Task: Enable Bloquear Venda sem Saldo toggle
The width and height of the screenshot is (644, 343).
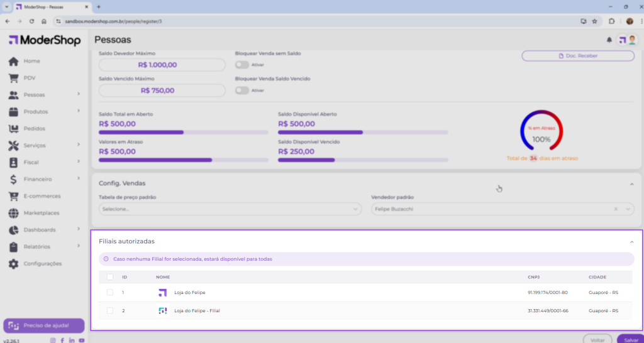Action: point(242,65)
